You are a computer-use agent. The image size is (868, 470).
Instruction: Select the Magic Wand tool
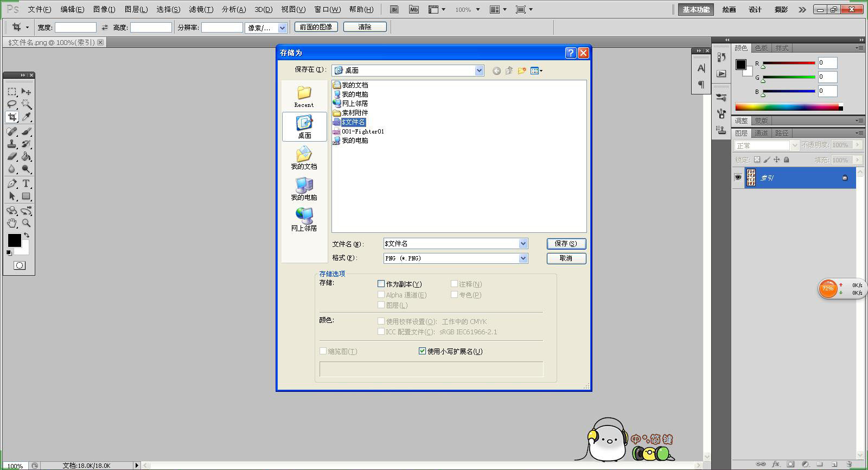pos(26,104)
